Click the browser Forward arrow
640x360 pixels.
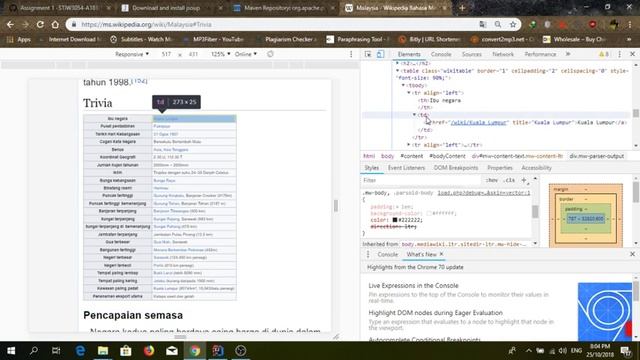click(25, 24)
